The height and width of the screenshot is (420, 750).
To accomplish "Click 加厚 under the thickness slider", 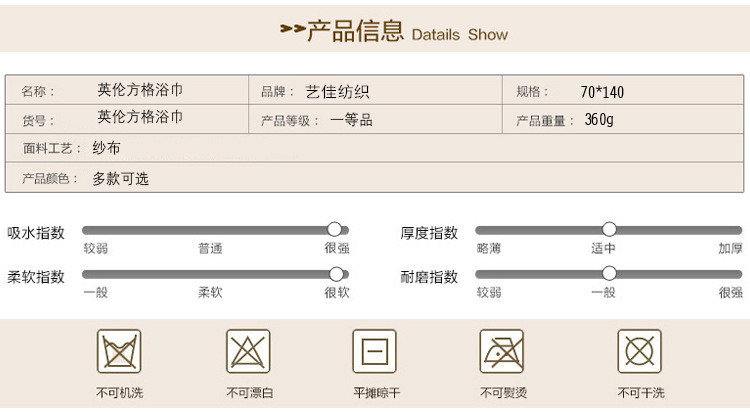I will [x=730, y=248].
